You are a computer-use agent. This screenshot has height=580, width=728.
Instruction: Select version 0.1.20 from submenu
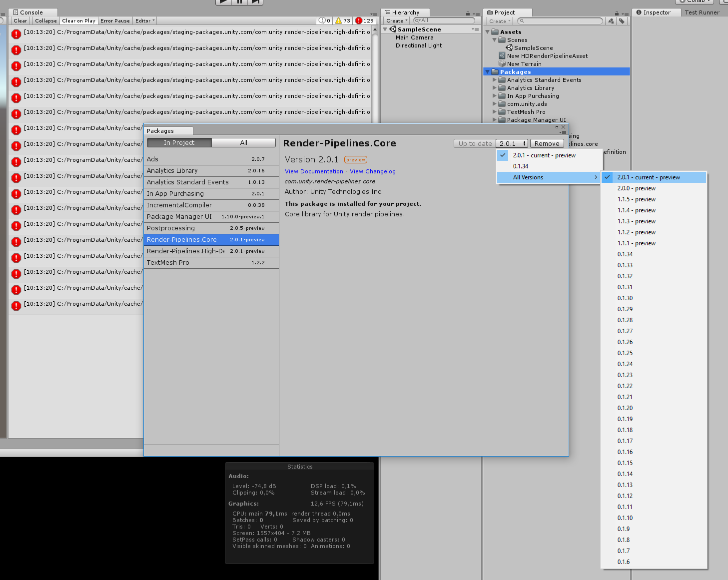pos(654,408)
